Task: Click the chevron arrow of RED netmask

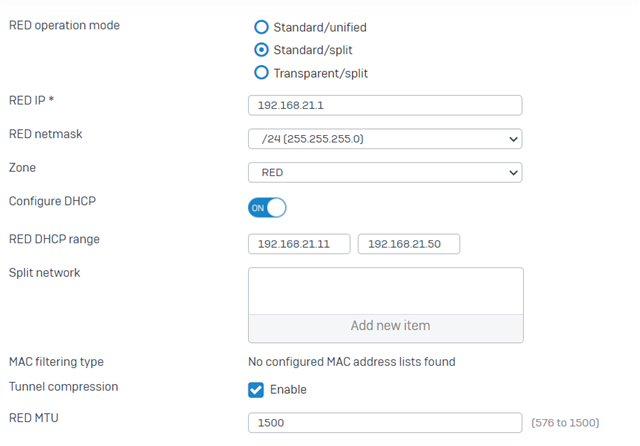Action: 513,139
